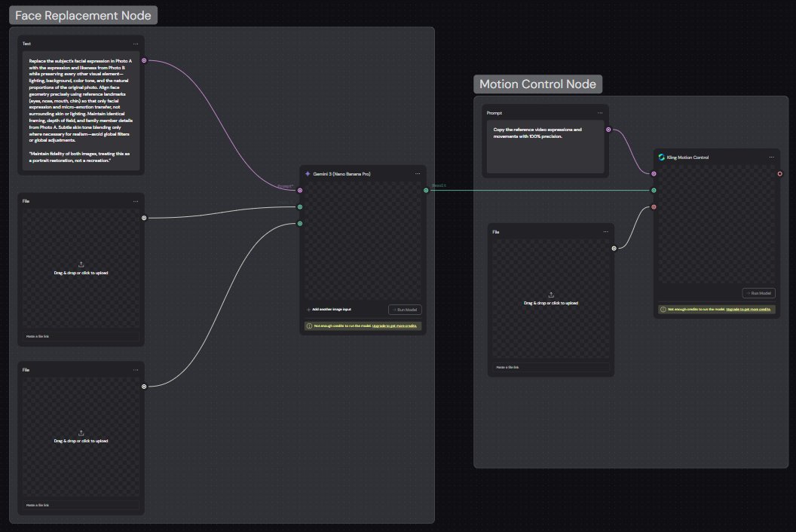Click the upload icon in the Motion Control group's File node
796x532 pixels.
[x=551, y=295]
